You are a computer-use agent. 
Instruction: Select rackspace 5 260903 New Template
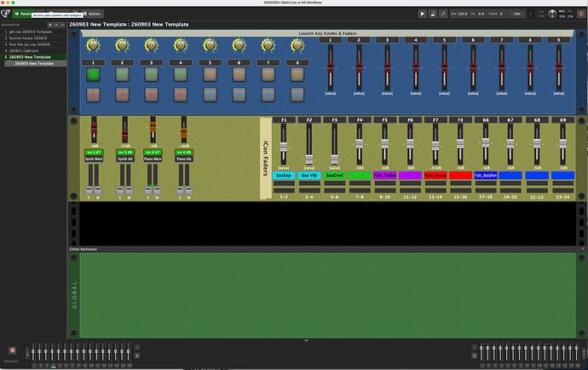coord(33,57)
